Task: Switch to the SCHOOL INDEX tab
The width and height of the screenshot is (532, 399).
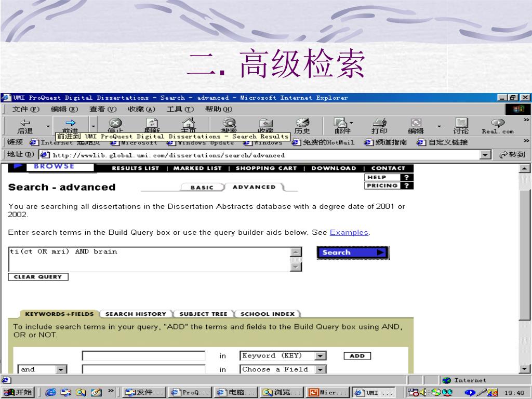Action: tap(268, 314)
